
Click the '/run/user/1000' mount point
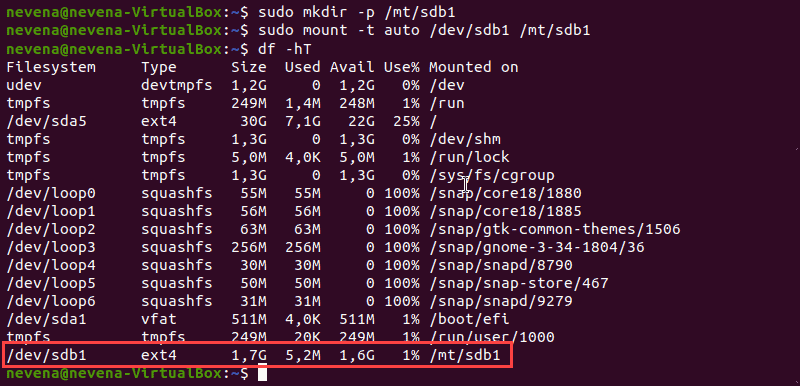[491, 337]
